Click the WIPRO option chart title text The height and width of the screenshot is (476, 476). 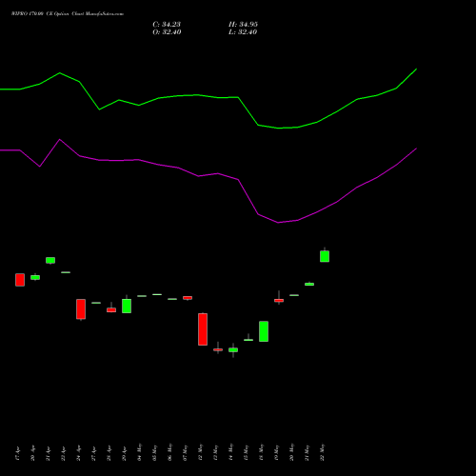click(68, 14)
